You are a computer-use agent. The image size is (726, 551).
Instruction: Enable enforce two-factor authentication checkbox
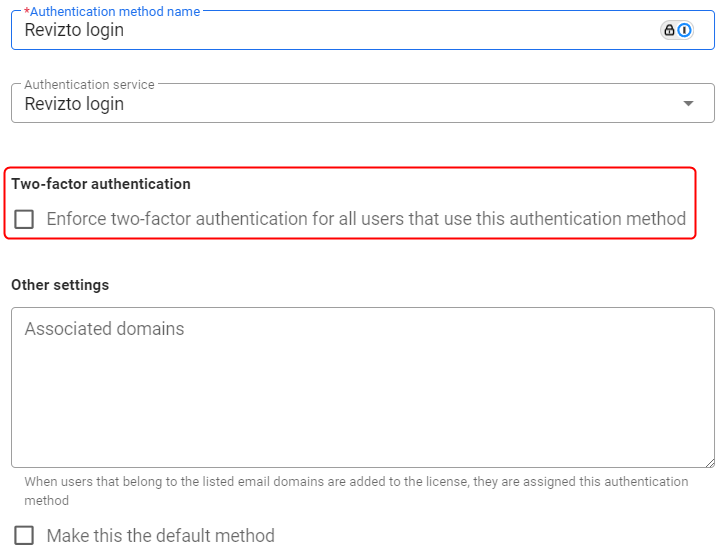click(x=24, y=219)
